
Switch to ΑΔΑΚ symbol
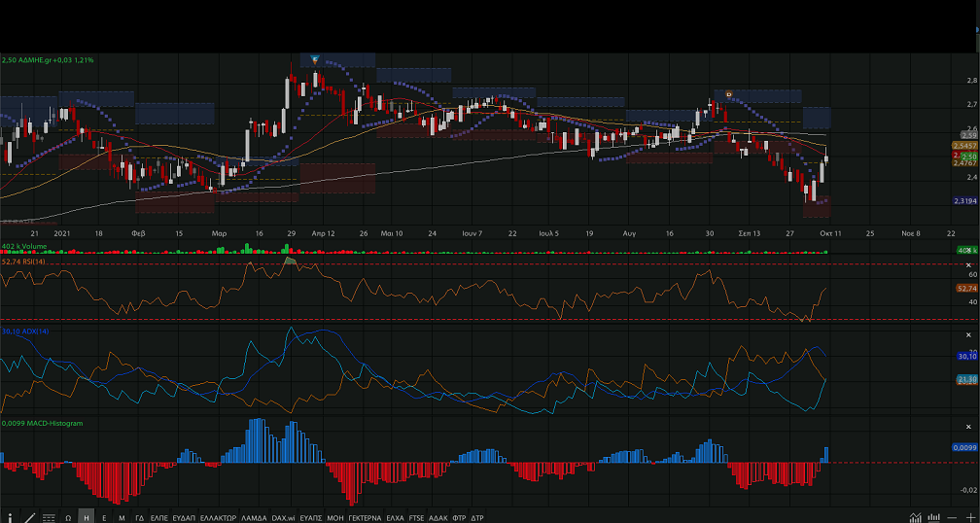pos(438,517)
